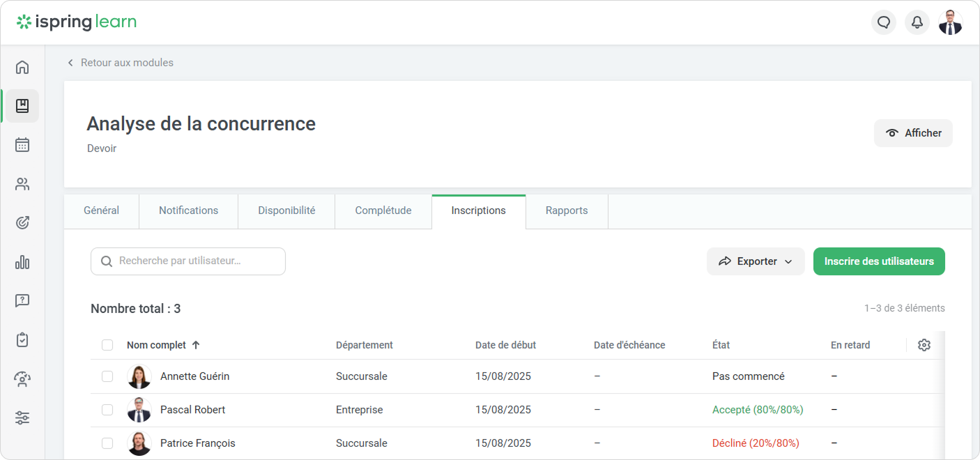Open the calendar icon in sidebar

[22, 145]
